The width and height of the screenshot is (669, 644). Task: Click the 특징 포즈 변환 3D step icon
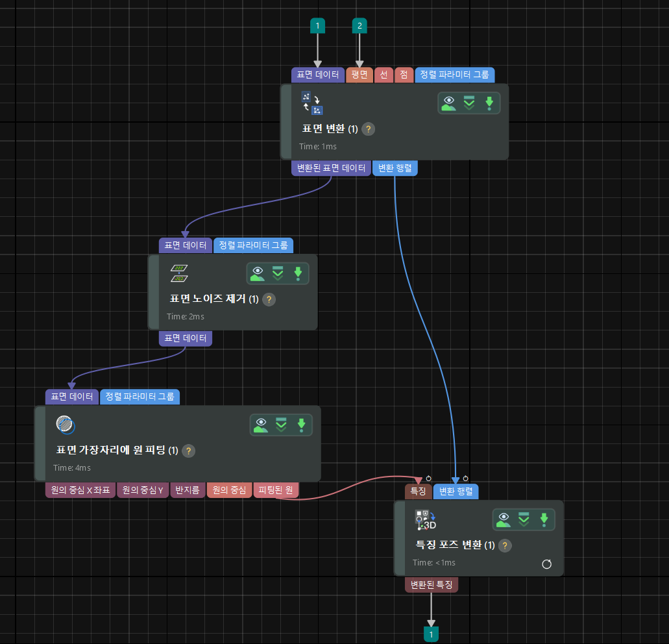point(426,520)
